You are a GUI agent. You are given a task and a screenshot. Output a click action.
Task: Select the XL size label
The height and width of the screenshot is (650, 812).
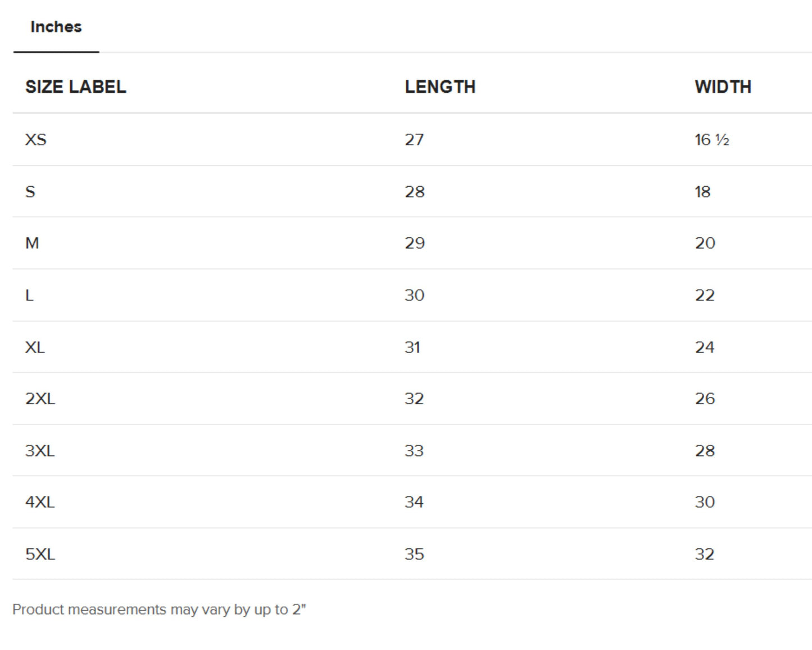(35, 347)
